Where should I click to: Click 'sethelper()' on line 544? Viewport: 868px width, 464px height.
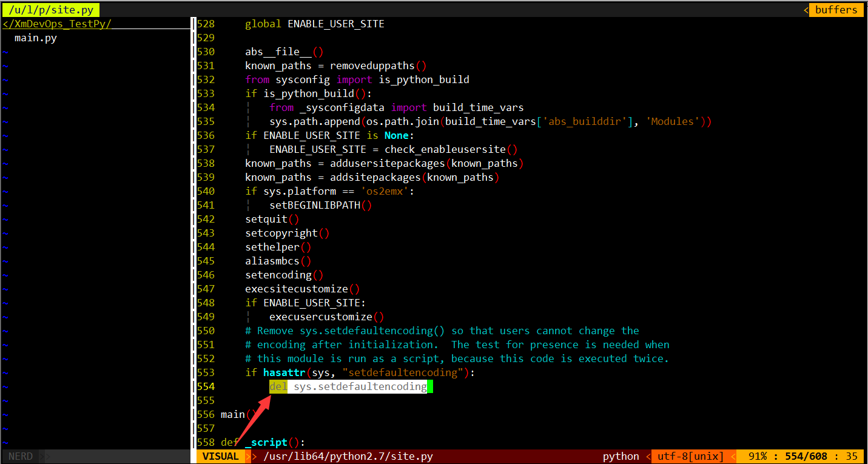278,247
